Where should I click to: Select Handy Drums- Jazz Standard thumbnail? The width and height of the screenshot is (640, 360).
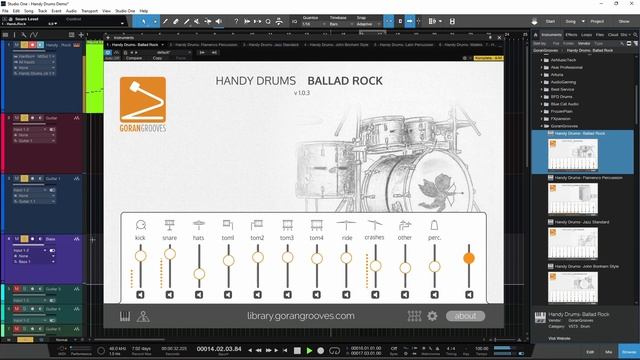tap(573, 243)
